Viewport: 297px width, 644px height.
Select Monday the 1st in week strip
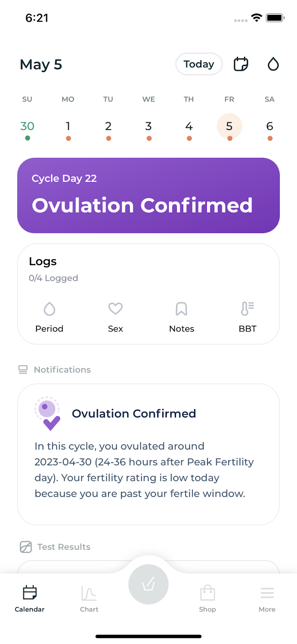(x=68, y=126)
